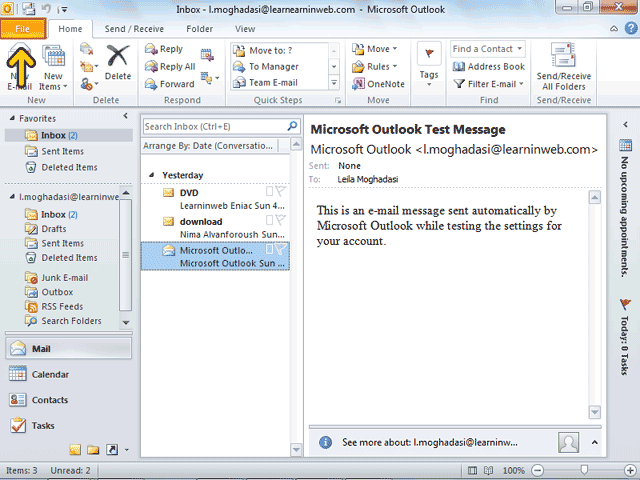Send message to OneNote
Viewport: 640px width, 480px height.
pyautogui.click(x=378, y=84)
